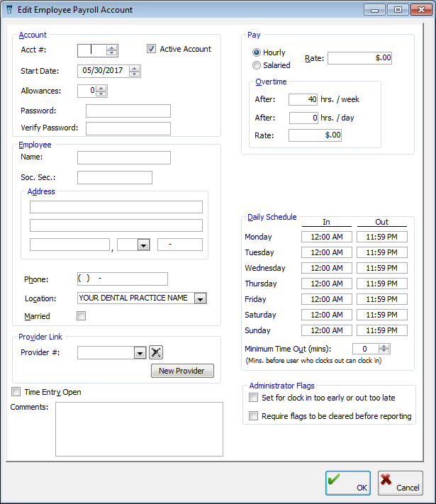Viewport: 436px width, 504px height.
Task: Open the state dropdown in Address
Action: coord(143,245)
